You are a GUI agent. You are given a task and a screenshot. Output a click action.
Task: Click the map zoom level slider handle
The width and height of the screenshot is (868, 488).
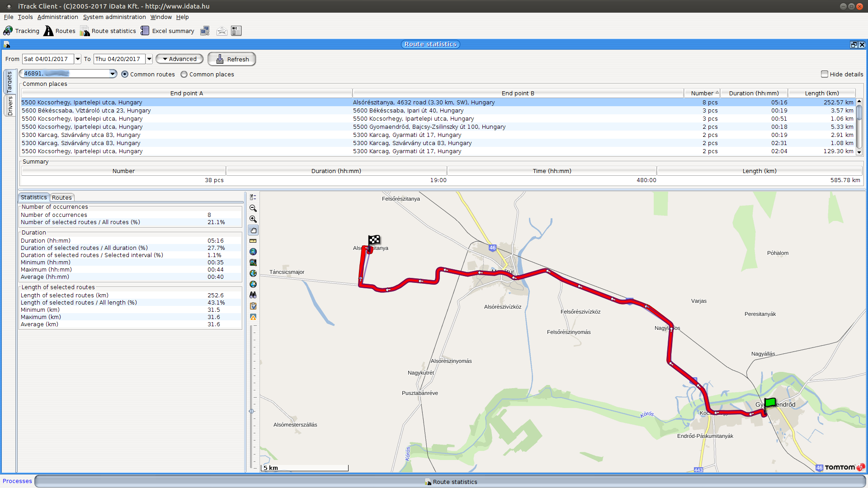click(252, 411)
